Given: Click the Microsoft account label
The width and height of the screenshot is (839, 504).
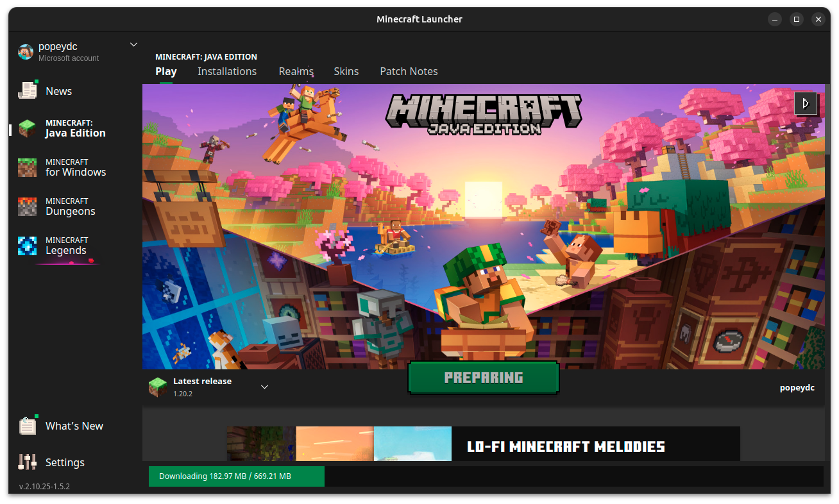Looking at the screenshot, I should pos(69,58).
